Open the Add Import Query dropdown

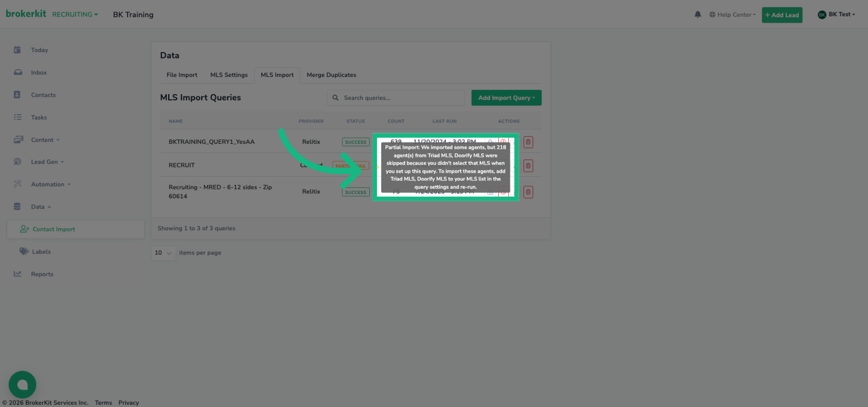[506, 98]
